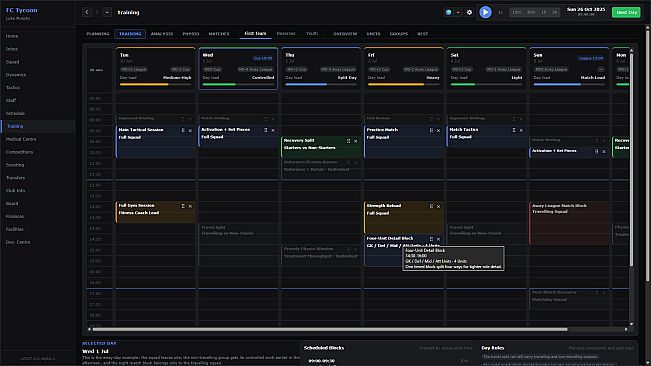This screenshot has width=651, height=366.
Task: Delete the Strength Reload block on Friday
Action: click(438, 206)
